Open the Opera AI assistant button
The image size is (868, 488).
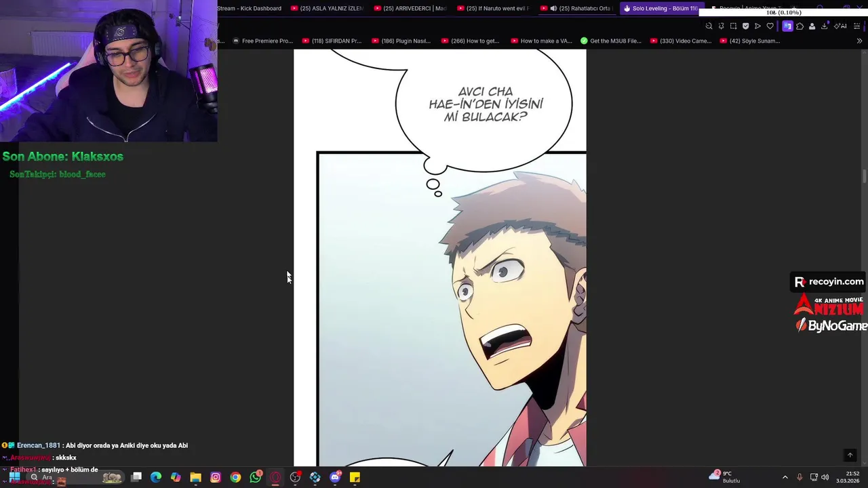tap(840, 26)
